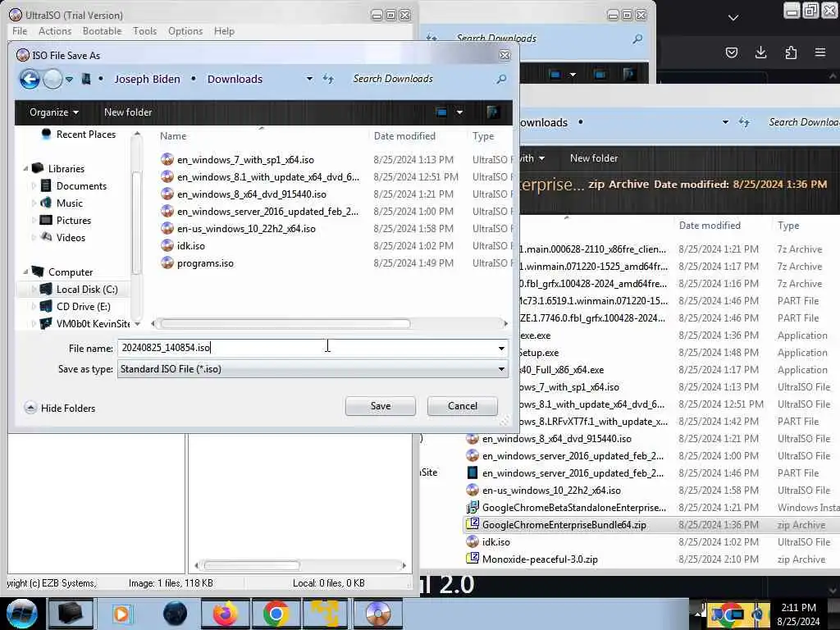Click the Save button
The height and width of the screenshot is (630, 840).
tap(381, 406)
